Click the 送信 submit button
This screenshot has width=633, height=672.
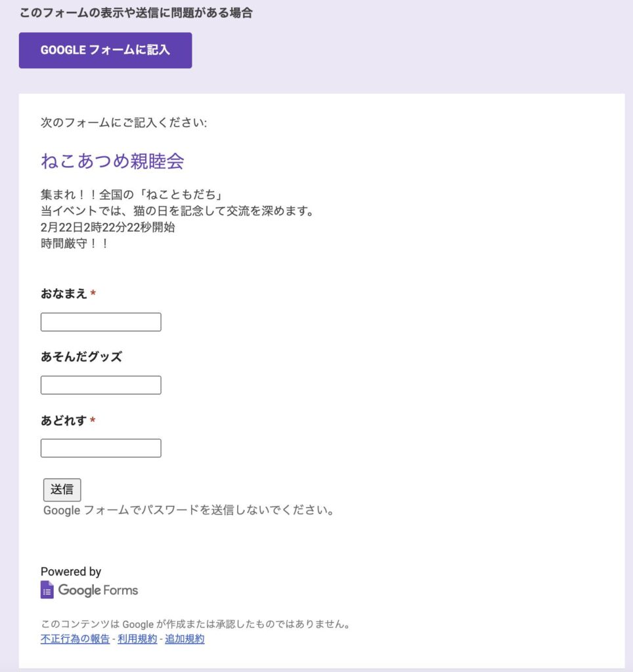click(x=62, y=490)
